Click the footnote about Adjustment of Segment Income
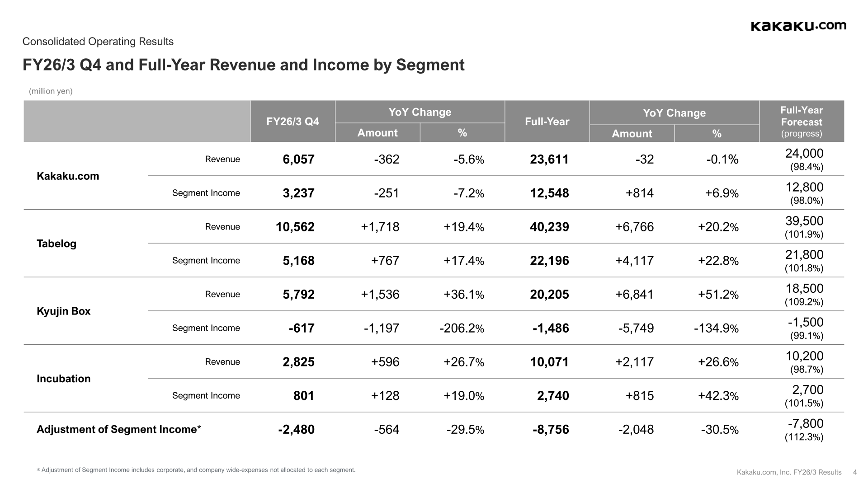 [x=196, y=470]
